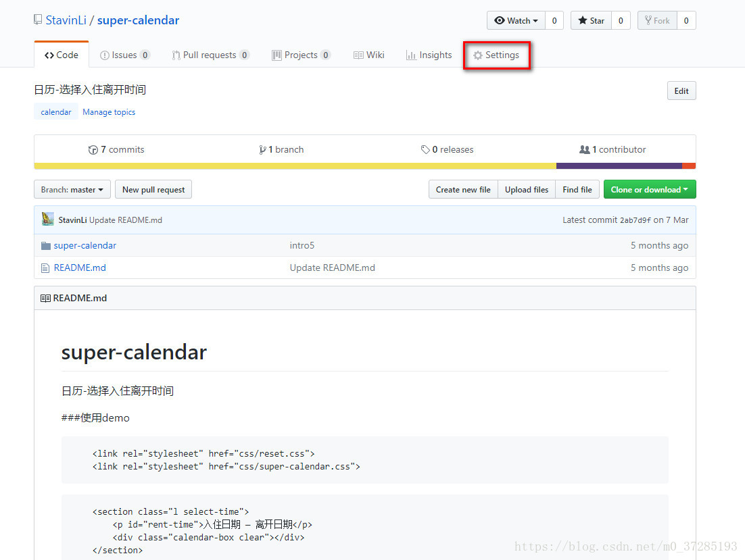Open the super-calendar folder
This screenshot has width=745, height=560.
85,245
